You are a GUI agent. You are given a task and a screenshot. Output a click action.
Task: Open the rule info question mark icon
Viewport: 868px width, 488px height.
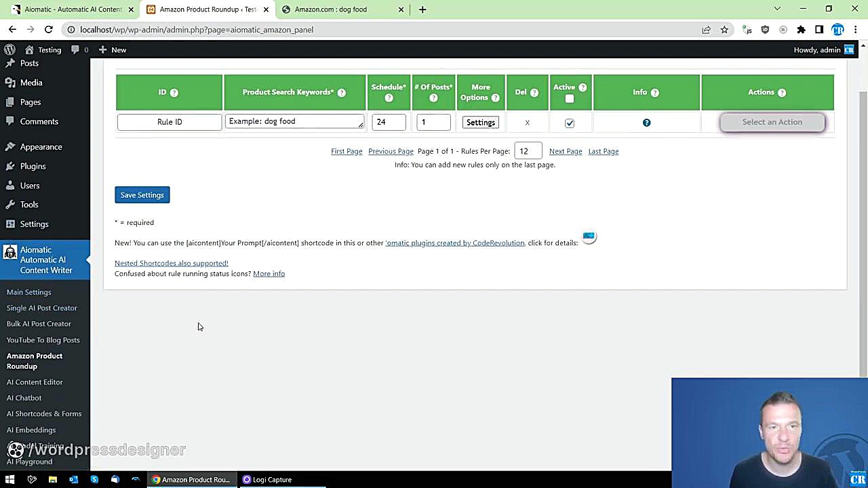click(x=646, y=123)
